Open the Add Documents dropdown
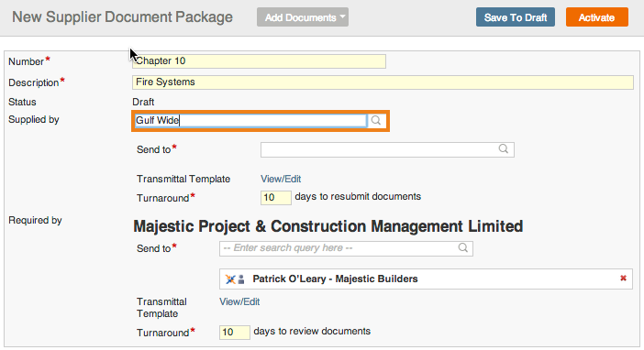The height and width of the screenshot is (350, 644). pyautogui.click(x=303, y=17)
